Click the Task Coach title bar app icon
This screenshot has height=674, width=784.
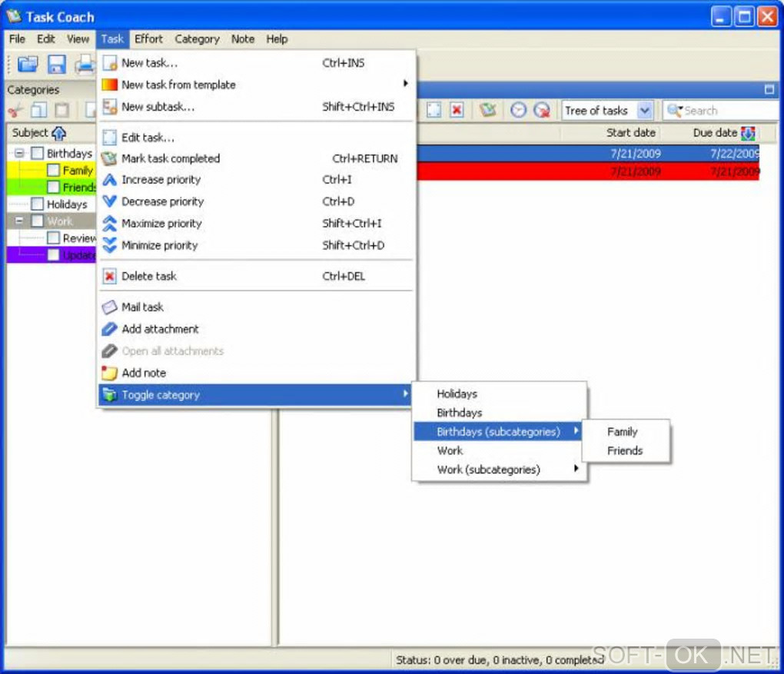tap(14, 16)
